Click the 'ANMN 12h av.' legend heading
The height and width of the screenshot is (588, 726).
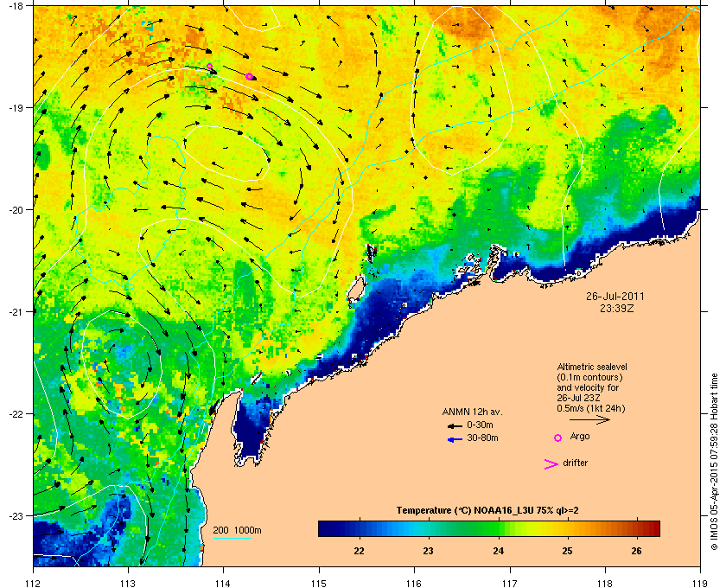click(472, 412)
